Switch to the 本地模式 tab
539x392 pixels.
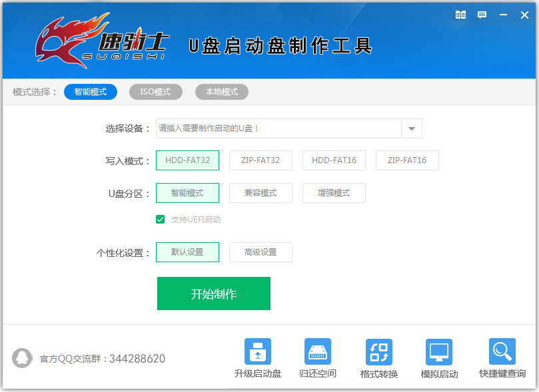[x=221, y=92]
